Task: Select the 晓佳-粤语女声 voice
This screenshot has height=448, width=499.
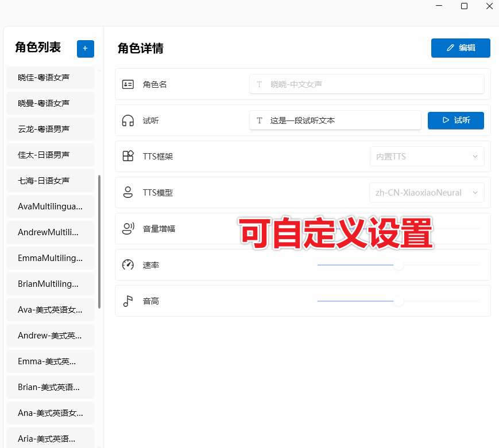Action: point(50,77)
